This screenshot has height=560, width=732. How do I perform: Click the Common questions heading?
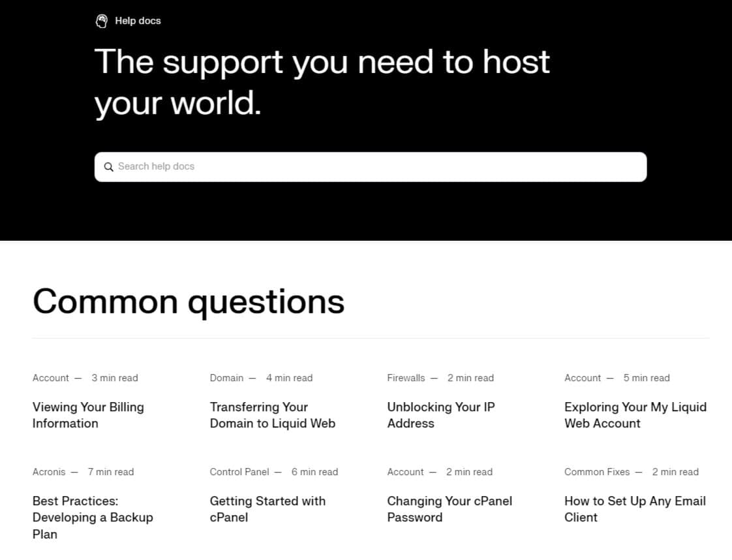pos(189,302)
